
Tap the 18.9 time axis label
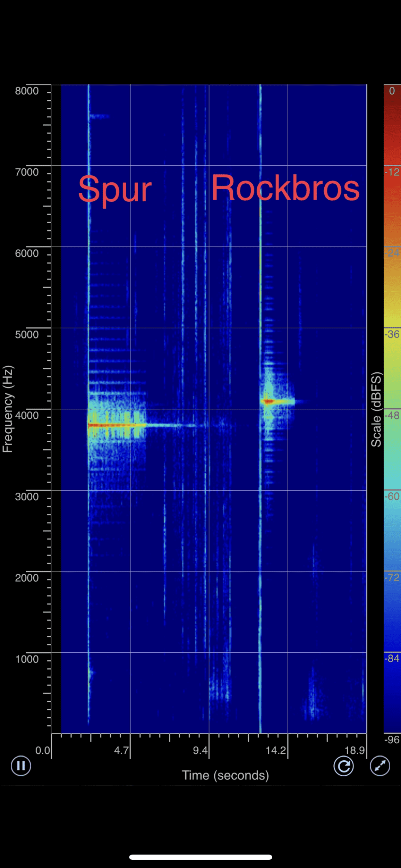click(355, 750)
